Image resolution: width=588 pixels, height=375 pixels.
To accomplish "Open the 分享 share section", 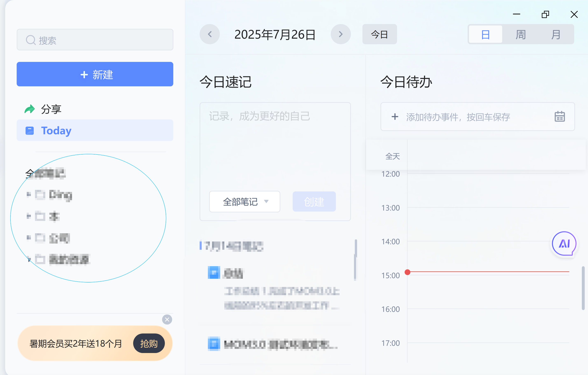I will [x=95, y=109].
